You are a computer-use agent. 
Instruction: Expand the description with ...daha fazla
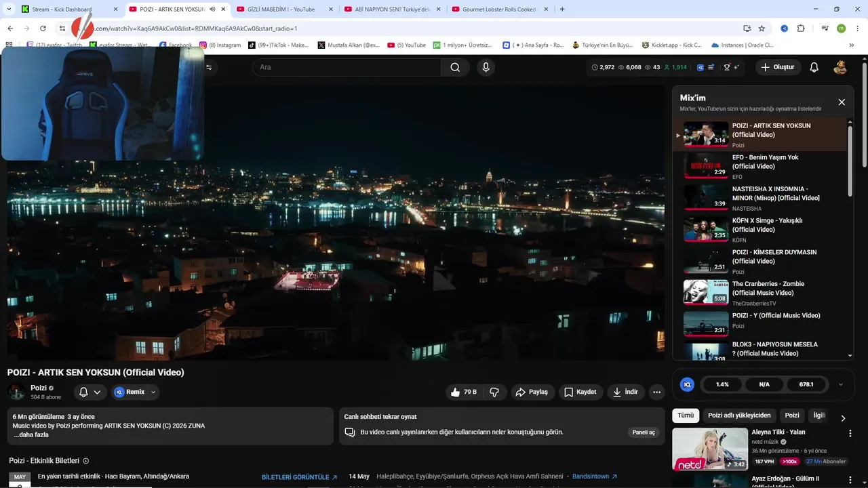[x=31, y=435]
